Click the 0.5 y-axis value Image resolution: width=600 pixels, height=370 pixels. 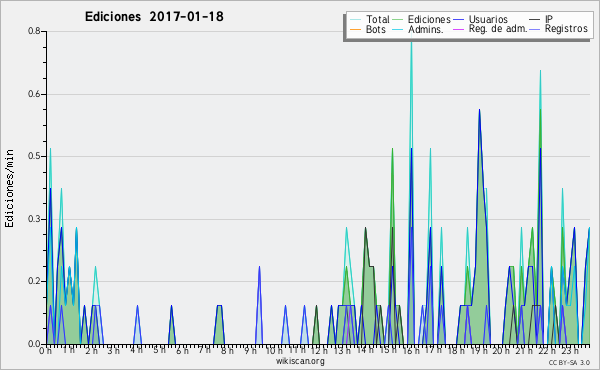pyautogui.click(x=34, y=156)
